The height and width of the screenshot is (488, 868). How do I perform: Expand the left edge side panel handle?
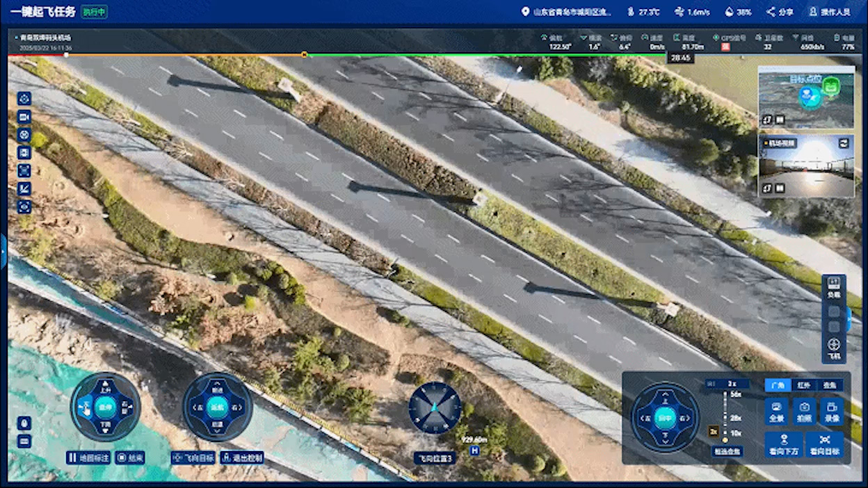coord(3,250)
